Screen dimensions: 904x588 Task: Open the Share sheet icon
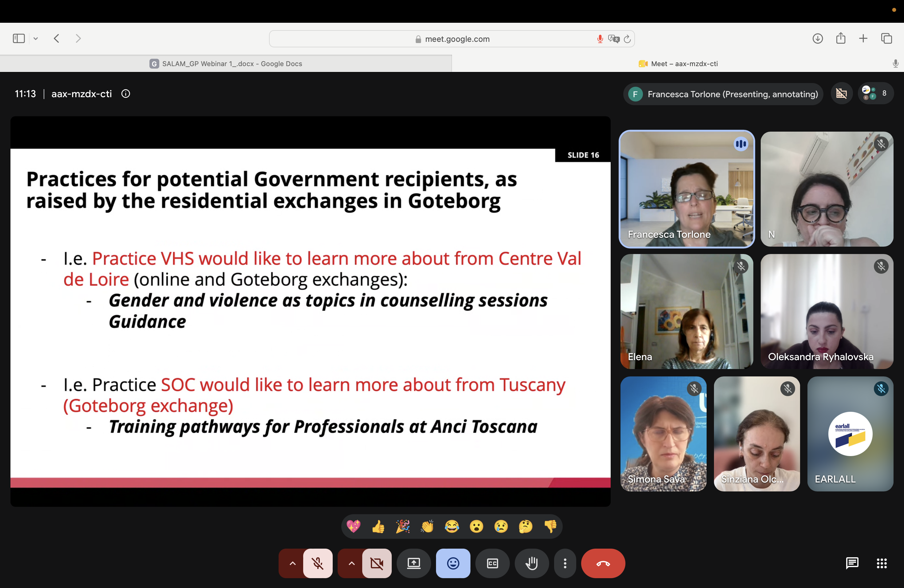841,38
